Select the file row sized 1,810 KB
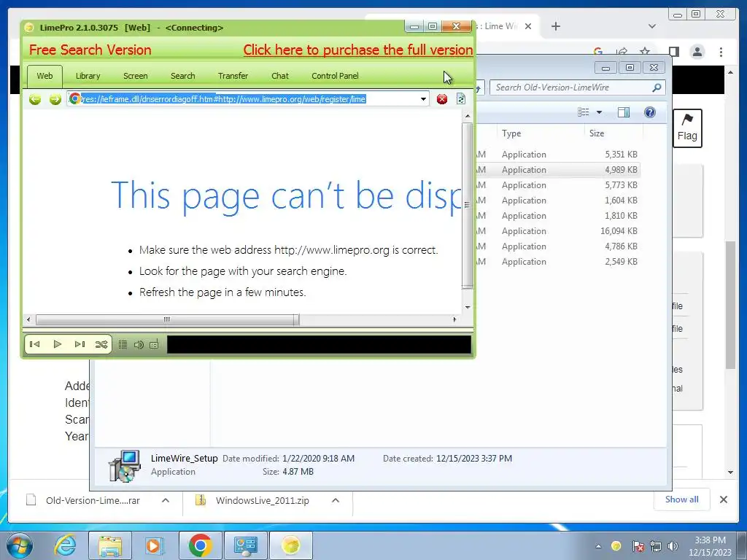 [557, 215]
